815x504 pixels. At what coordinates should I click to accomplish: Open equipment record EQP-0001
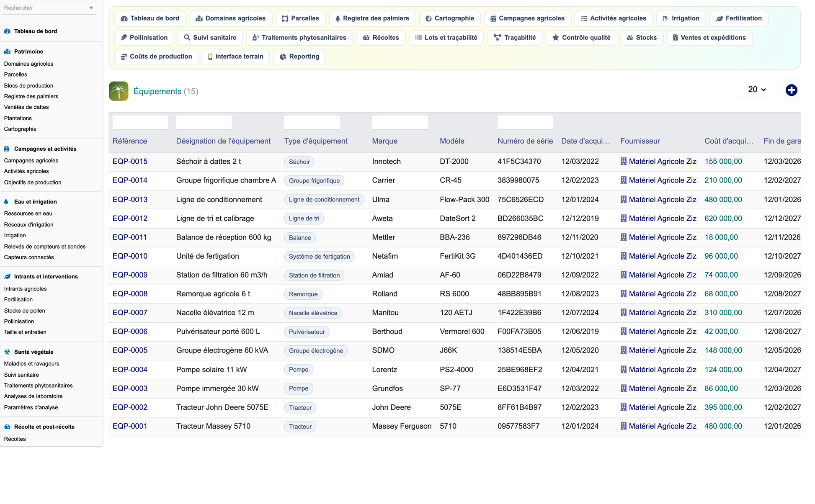click(130, 426)
